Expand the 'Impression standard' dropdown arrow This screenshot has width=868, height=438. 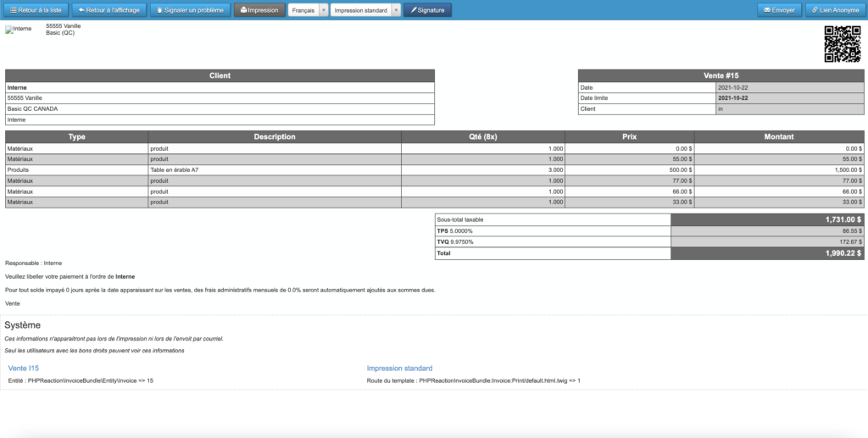click(397, 10)
